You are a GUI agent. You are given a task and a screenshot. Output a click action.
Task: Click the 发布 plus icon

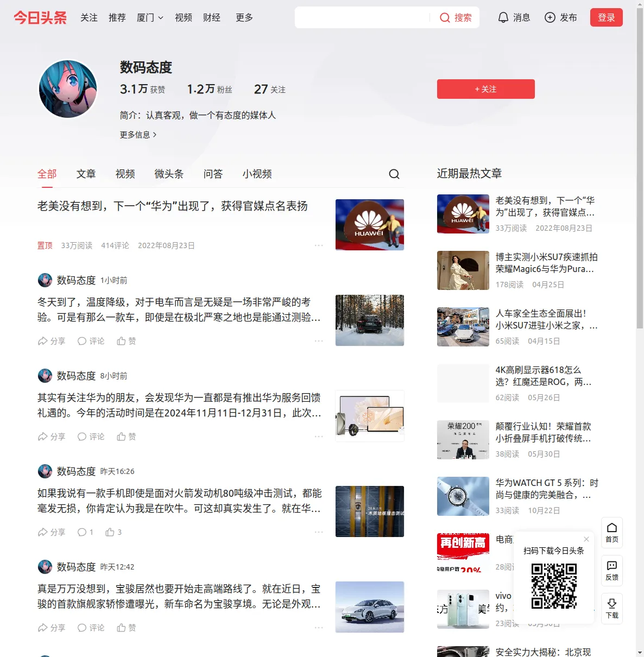550,17
